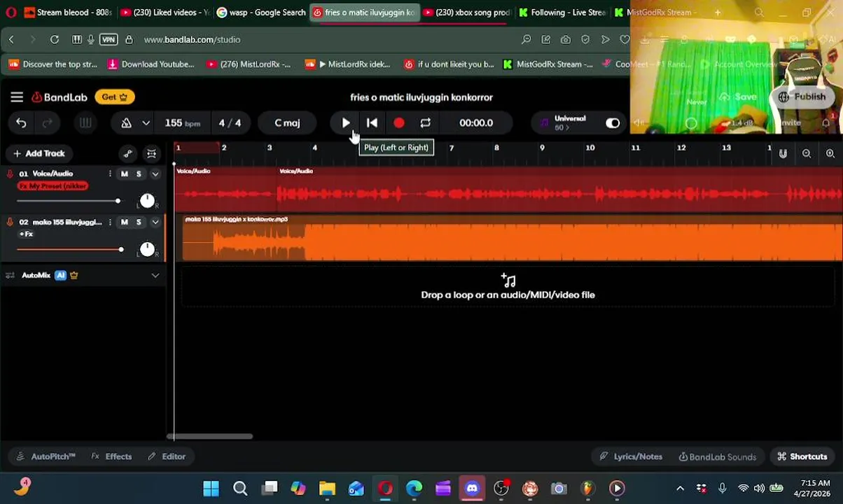Open the Editor panel
This screenshot has width=843, height=504.
167,457
